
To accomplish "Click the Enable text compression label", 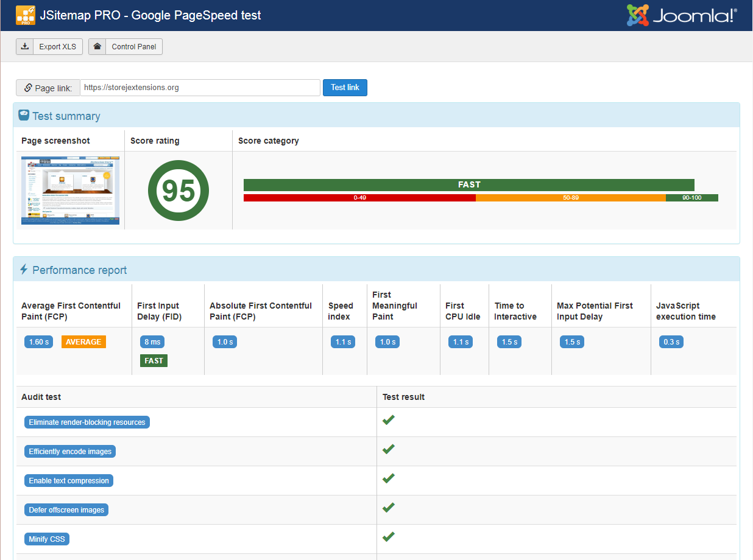I will [69, 481].
